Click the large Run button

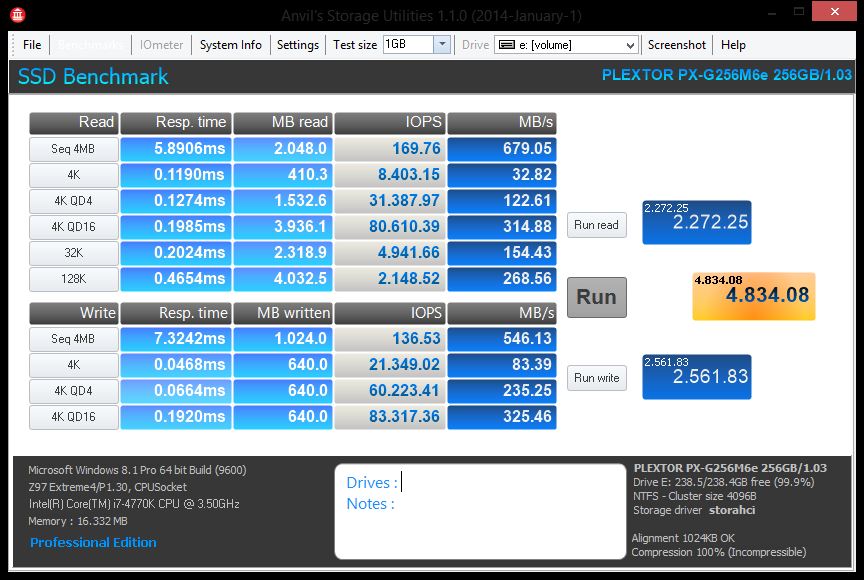(597, 297)
